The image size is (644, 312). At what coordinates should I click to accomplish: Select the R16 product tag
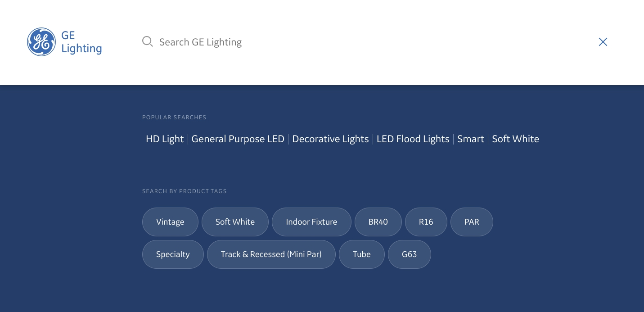426,222
